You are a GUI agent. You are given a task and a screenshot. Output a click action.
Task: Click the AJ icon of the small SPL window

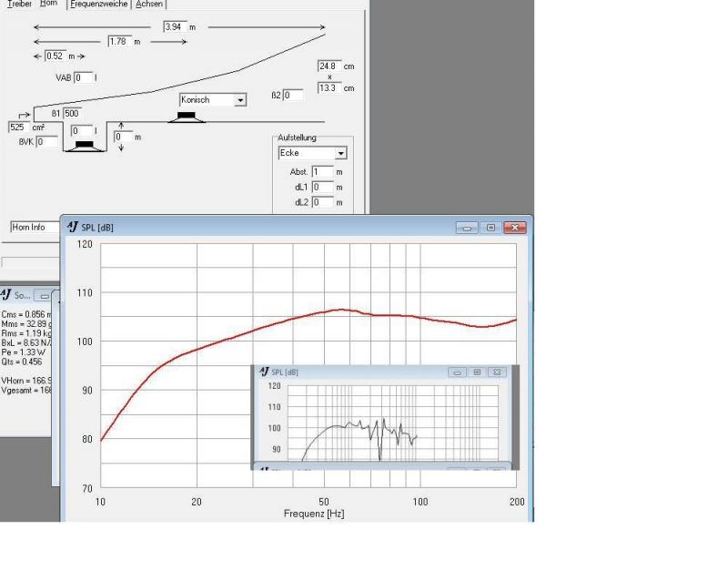[x=264, y=372]
